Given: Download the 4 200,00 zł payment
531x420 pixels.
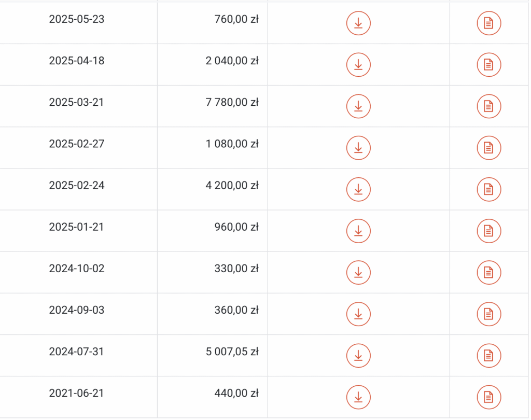Looking at the screenshot, I should 358,189.
